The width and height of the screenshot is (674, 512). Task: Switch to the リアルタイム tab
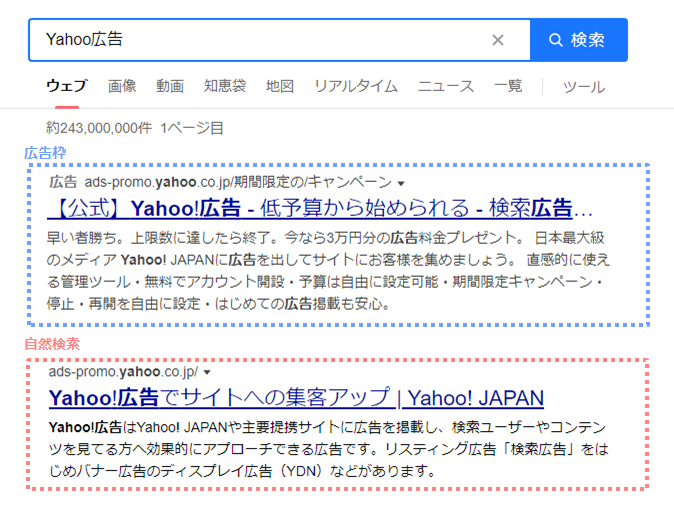[356, 86]
